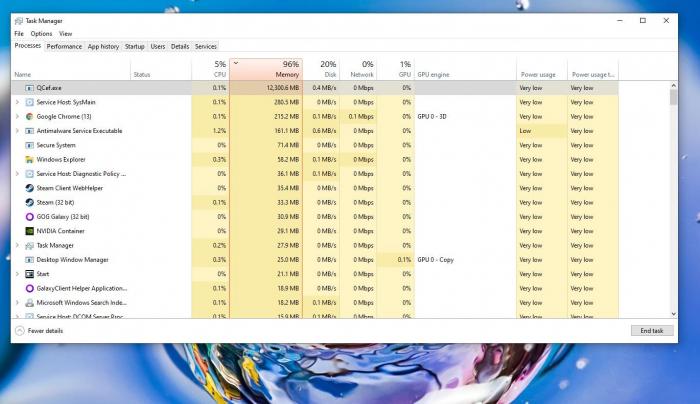Click the vertical scrollbar thumb
Screen dimensions: 700x404
pos(673,97)
